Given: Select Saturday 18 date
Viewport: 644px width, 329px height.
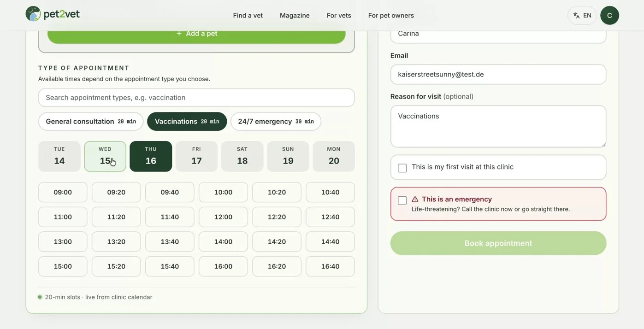Looking at the screenshot, I should pyautogui.click(x=242, y=156).
